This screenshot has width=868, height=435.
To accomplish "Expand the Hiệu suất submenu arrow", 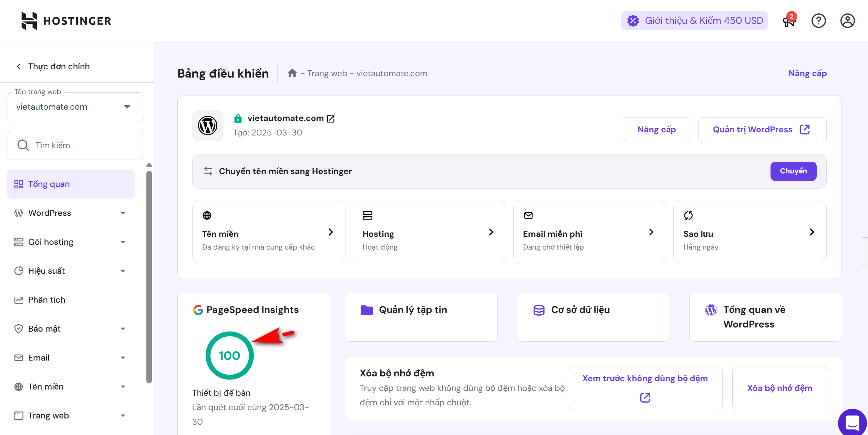I will [x=123, y=271].
